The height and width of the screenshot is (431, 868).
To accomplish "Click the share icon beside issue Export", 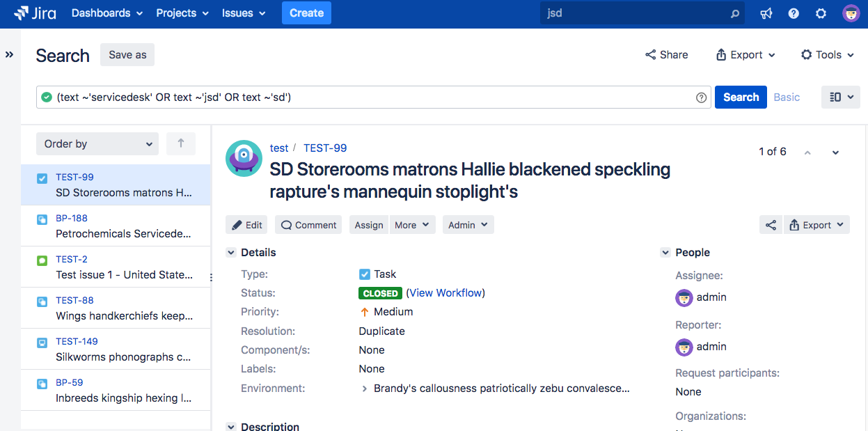I will pos(771,225).
